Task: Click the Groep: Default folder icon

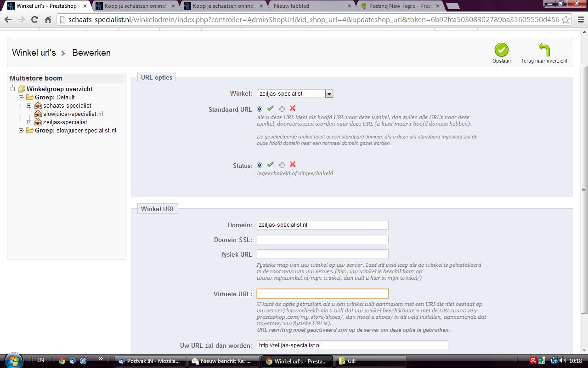Action: click(x=30, y=98)
